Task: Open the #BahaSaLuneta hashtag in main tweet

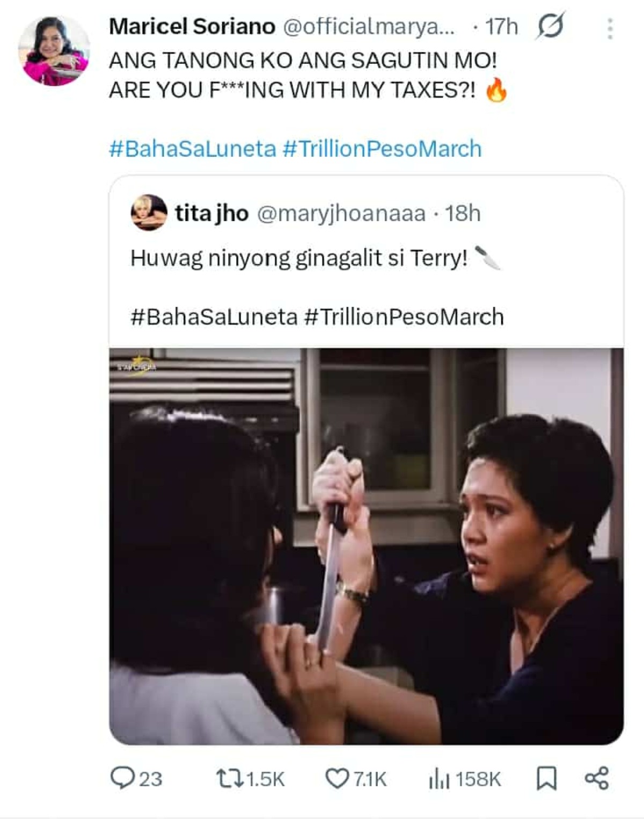Action: click(x=192, y=149)
